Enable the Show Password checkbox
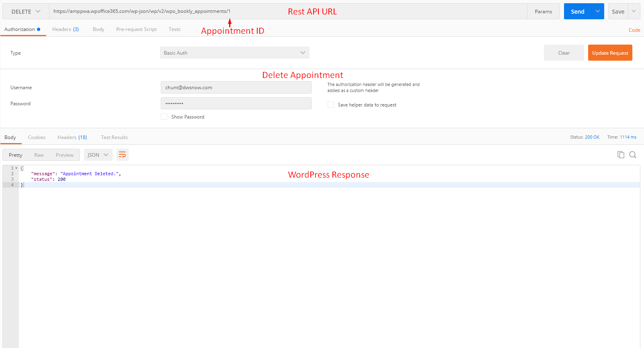644x348 pixels. coord(164,117)
